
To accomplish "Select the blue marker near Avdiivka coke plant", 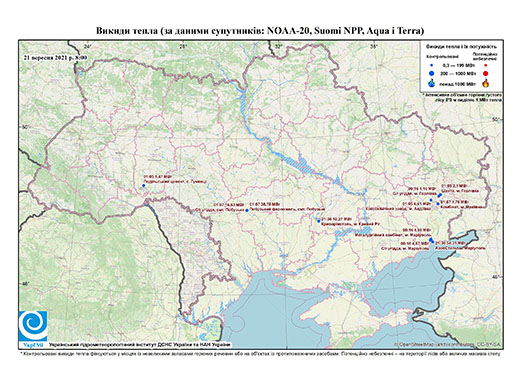I will coord(431,200).
